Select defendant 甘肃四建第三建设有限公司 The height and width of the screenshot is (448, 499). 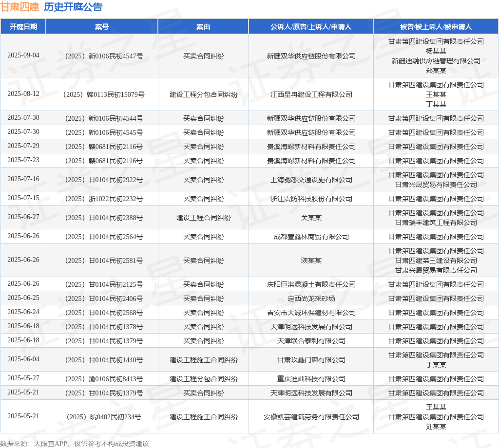[436, 261]
